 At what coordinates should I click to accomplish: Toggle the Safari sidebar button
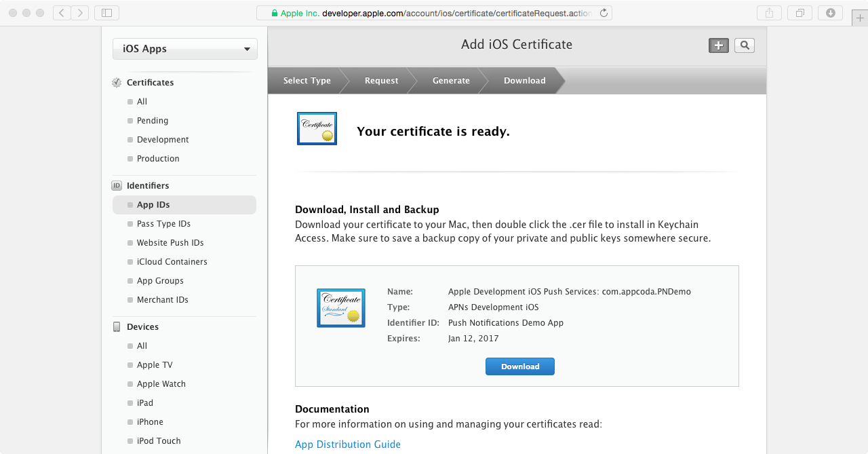click(106, 13)
